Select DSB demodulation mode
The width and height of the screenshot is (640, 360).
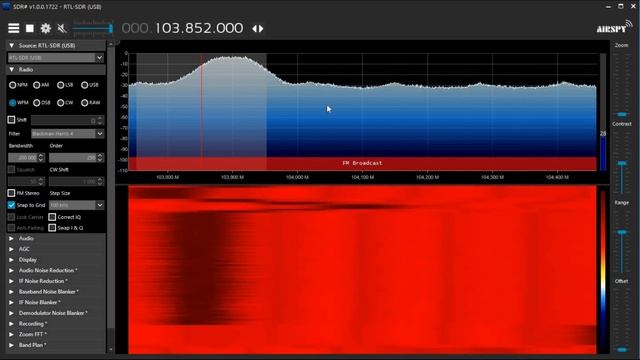[x=37, y=102]
